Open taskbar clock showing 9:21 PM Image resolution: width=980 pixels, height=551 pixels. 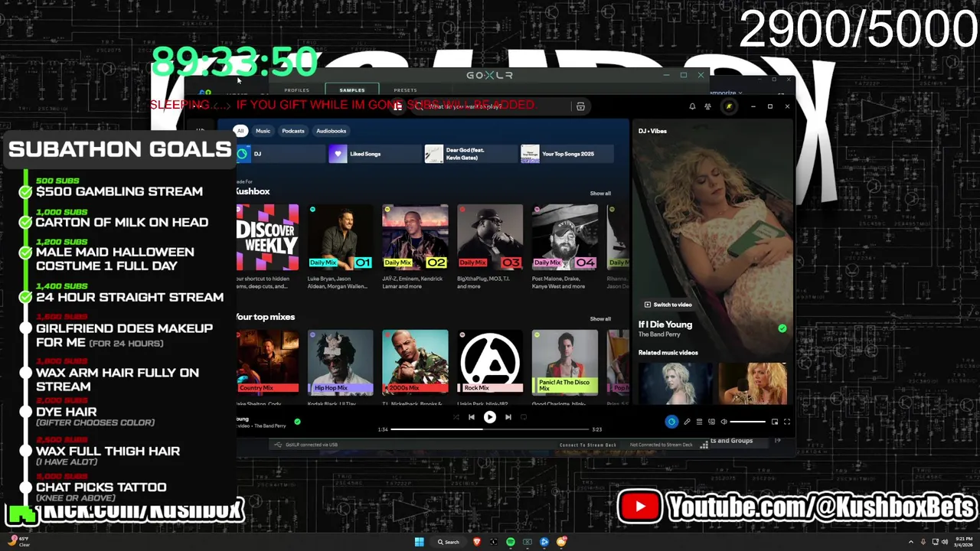click(963, 542)
